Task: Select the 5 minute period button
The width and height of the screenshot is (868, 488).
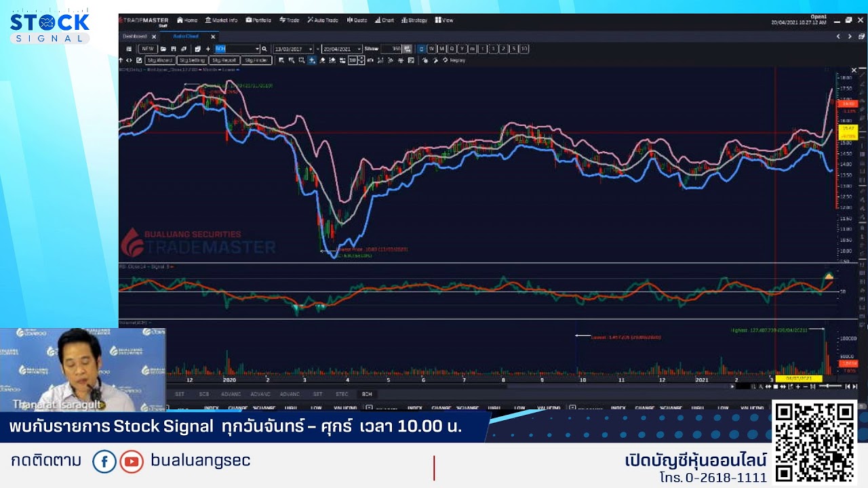Action: click(514, 49)
